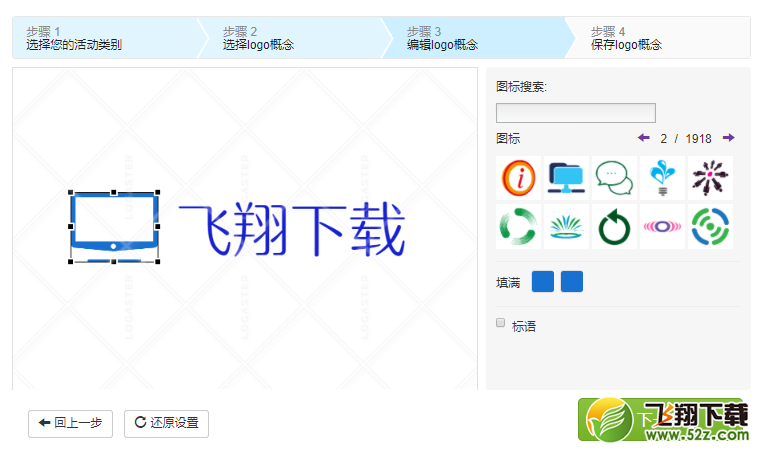The height and width of the screenshot is (454, 761).
Task: Select the green lotus grass icon
Action: pos(566,226)
